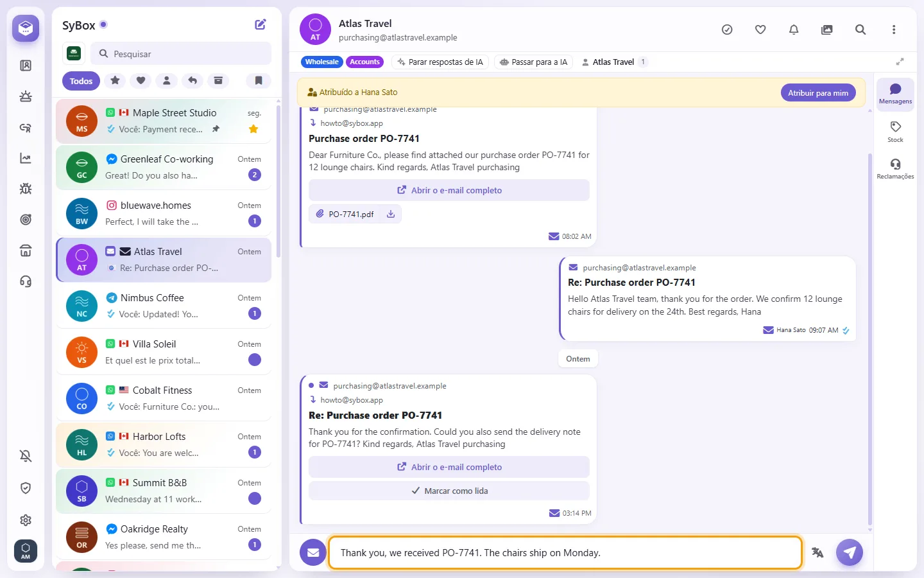Click the chat messages vertical scrollbar
Screen dimensions: 924x578
point(870,339)
